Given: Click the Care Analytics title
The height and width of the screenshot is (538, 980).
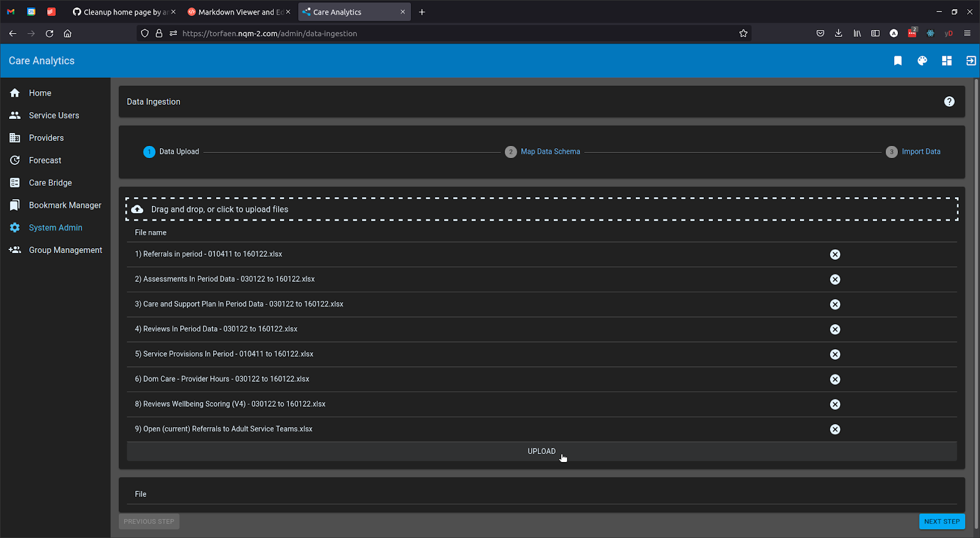Looking at the screenshot, I should pyautogui.click(x=42, y=61).
